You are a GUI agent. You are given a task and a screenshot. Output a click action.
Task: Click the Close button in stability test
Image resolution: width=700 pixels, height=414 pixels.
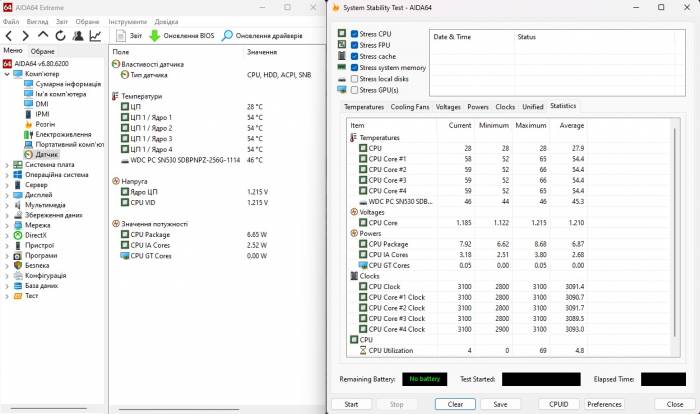pyautogui.click(x=675, y=404)
